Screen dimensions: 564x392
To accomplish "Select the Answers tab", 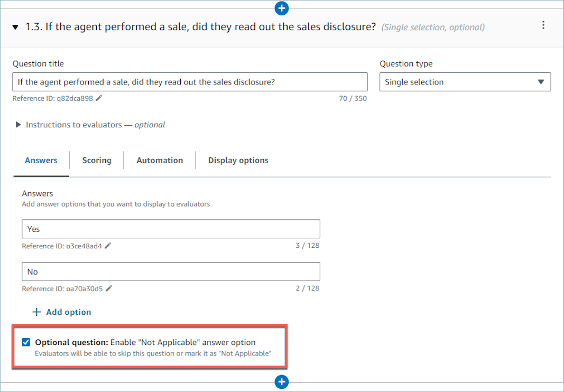I will (41, 160).
